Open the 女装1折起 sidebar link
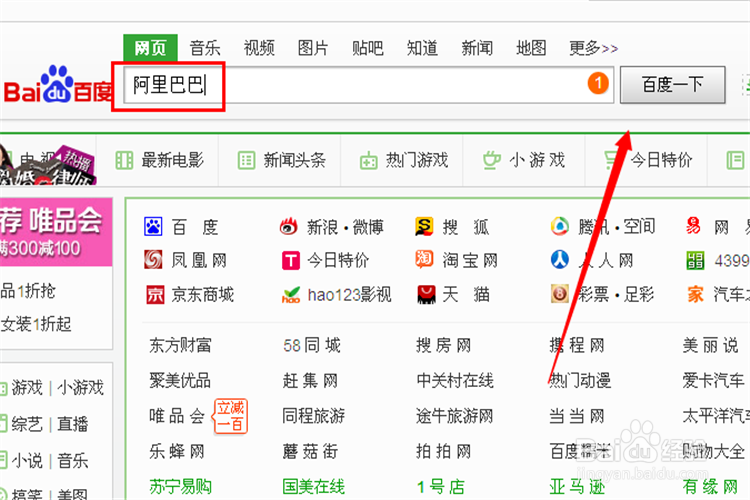This screenshot has height=500, width=750. pos(36,324)
